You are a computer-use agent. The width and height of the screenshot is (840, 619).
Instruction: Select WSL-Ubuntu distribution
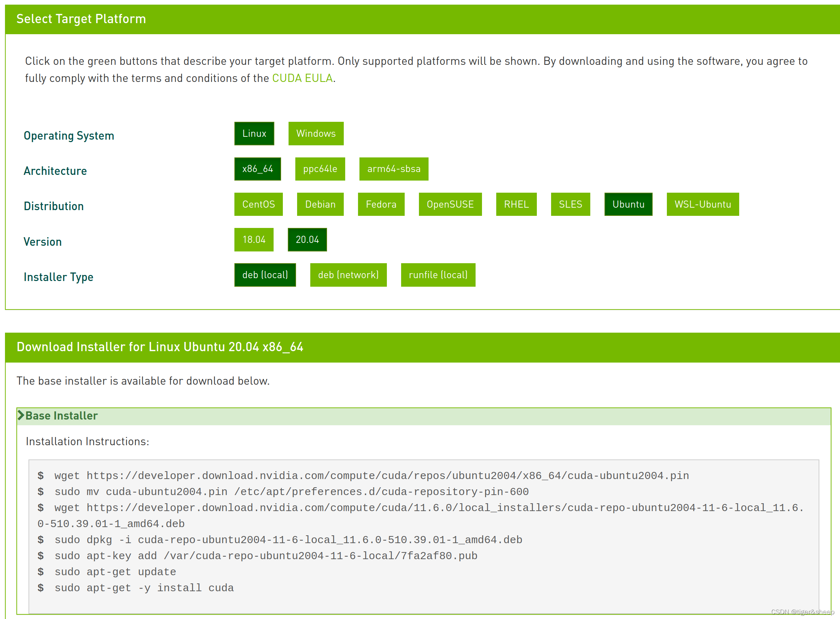click(703, 204)
